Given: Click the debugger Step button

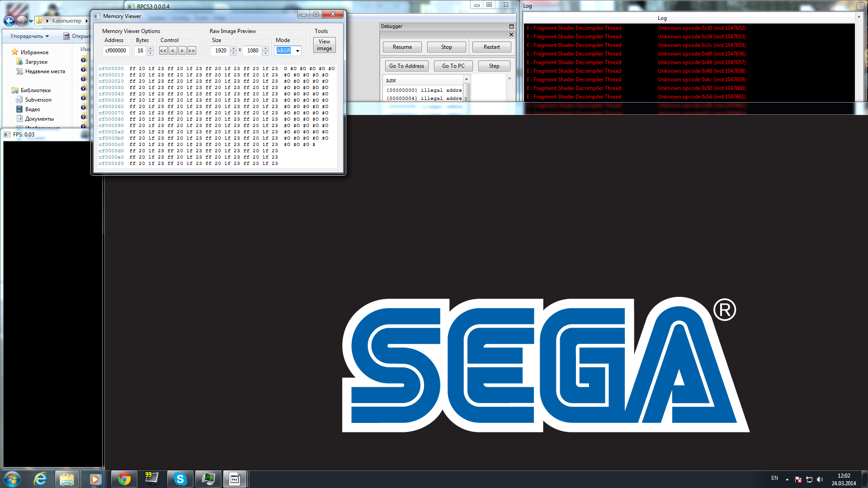Looking at the screenshot, I should [494, 66].
